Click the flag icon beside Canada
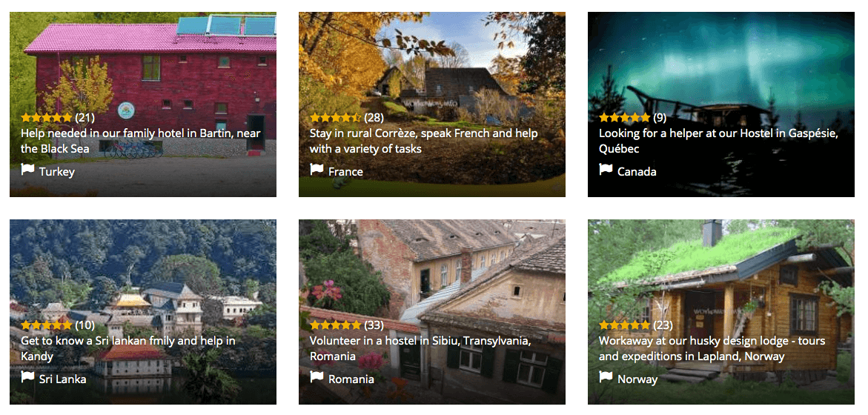The image size is (868, 415). pos(606,170)
